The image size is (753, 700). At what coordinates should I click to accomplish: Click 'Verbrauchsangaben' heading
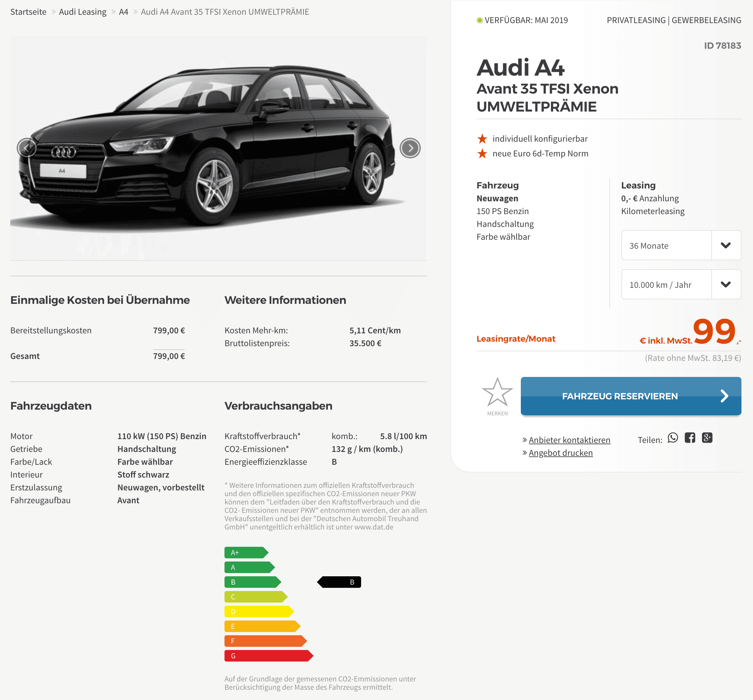tap(278, 406)
